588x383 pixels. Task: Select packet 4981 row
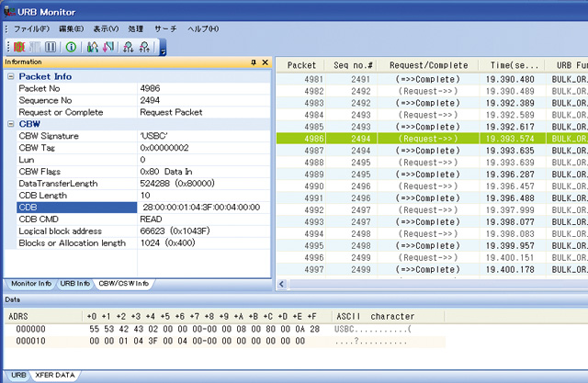(x=432, y=79)
